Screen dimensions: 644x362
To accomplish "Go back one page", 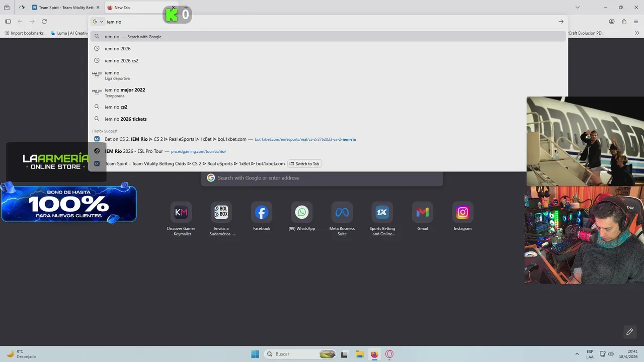I will (20, 22).
